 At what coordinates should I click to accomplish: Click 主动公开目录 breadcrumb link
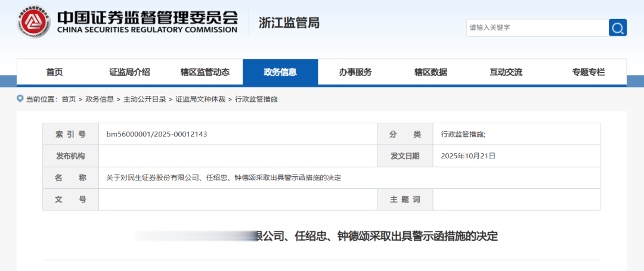click(144, 99)
